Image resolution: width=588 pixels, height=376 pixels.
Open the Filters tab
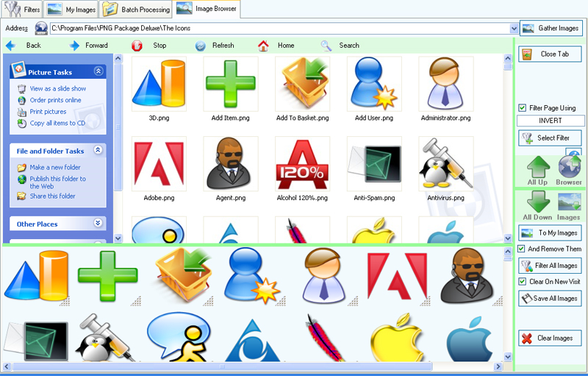[22, 10]
